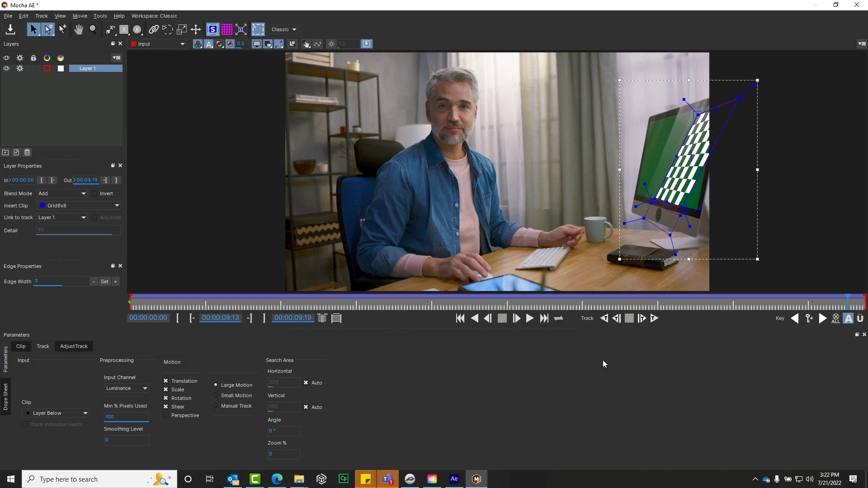Delete layer using the trash icon
Image resolution: width=868 pixels, height=488 pixels.
tap(27, 153)
